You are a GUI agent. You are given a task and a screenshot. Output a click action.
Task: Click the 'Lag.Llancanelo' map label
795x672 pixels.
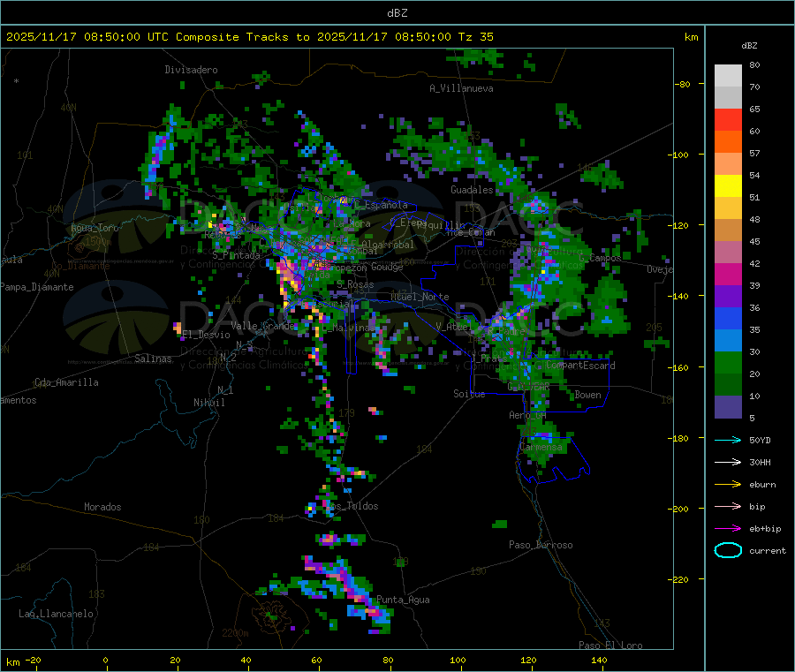click(56, 614)
